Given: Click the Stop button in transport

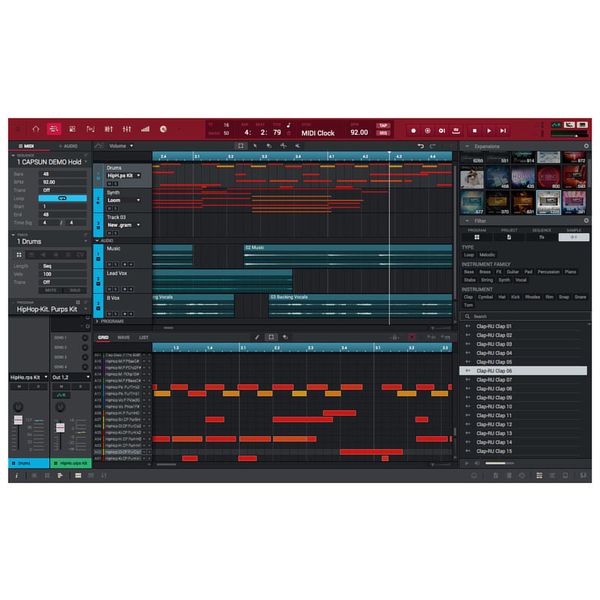Looking at the screenshot, I should click(474, 131).
